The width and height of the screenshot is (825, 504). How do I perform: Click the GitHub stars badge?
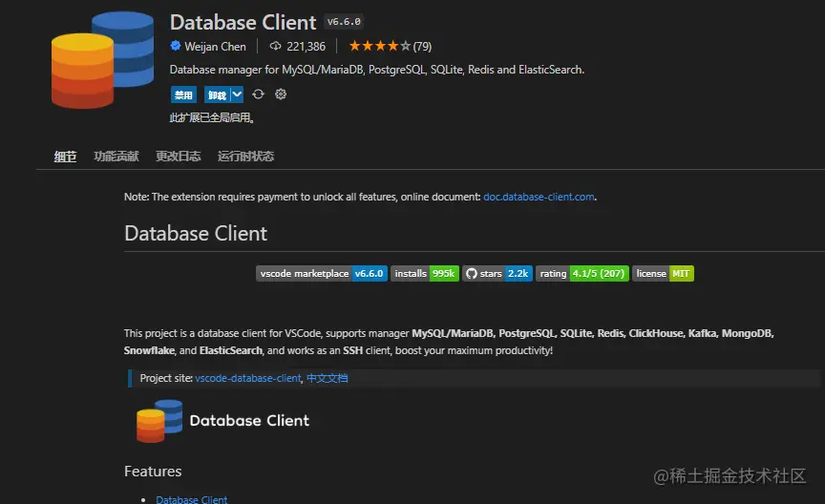click(x=497, y=273)
